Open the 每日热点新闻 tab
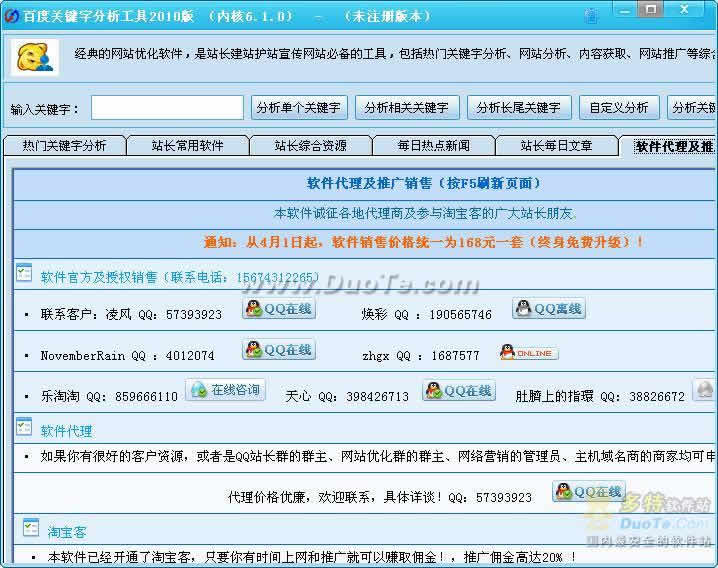This screenshot has width=718, height=568. [434, 146]
